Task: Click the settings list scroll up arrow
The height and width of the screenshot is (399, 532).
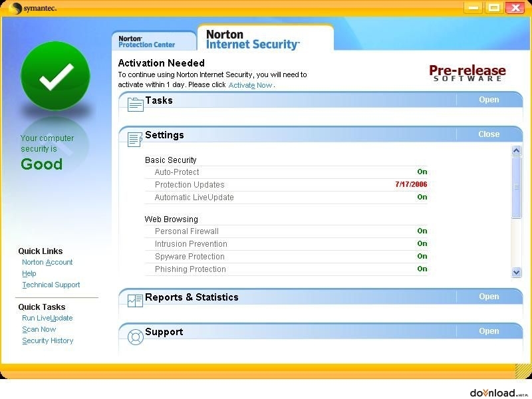Action: click(x=517, y=151)
